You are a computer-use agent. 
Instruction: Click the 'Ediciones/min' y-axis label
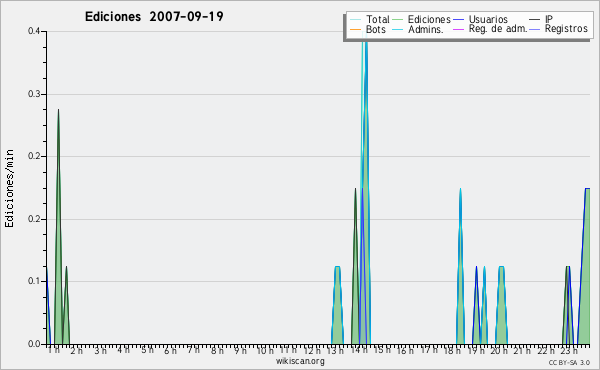pos(9,188)
